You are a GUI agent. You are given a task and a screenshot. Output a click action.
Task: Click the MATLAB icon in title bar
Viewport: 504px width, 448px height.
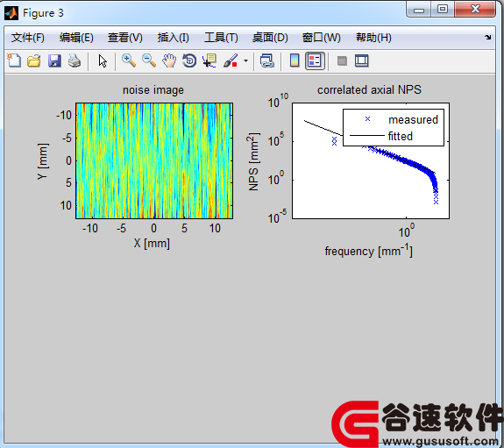click(11, 13)
